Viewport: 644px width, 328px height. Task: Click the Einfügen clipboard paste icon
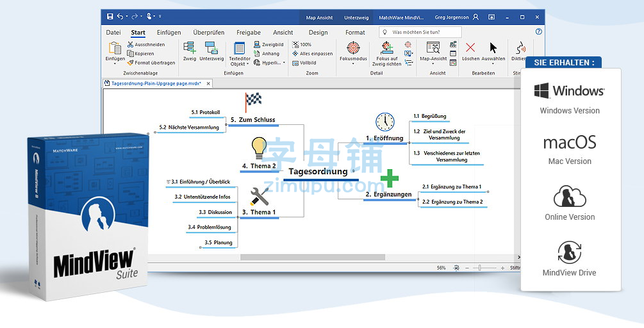coord(115,47)
